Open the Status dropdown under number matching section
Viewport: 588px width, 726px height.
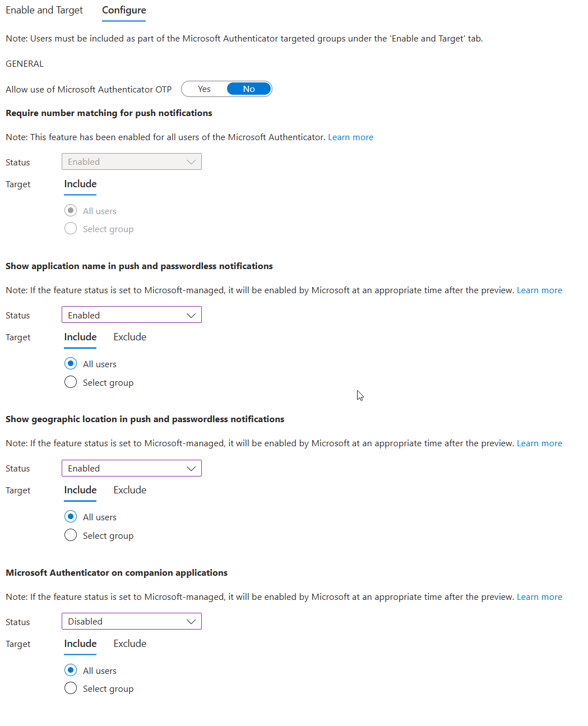point(131,161)
